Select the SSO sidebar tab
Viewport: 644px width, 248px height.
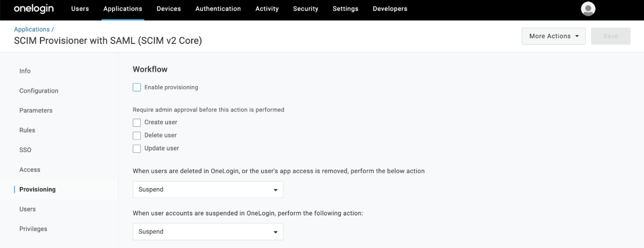coord(25,150)
